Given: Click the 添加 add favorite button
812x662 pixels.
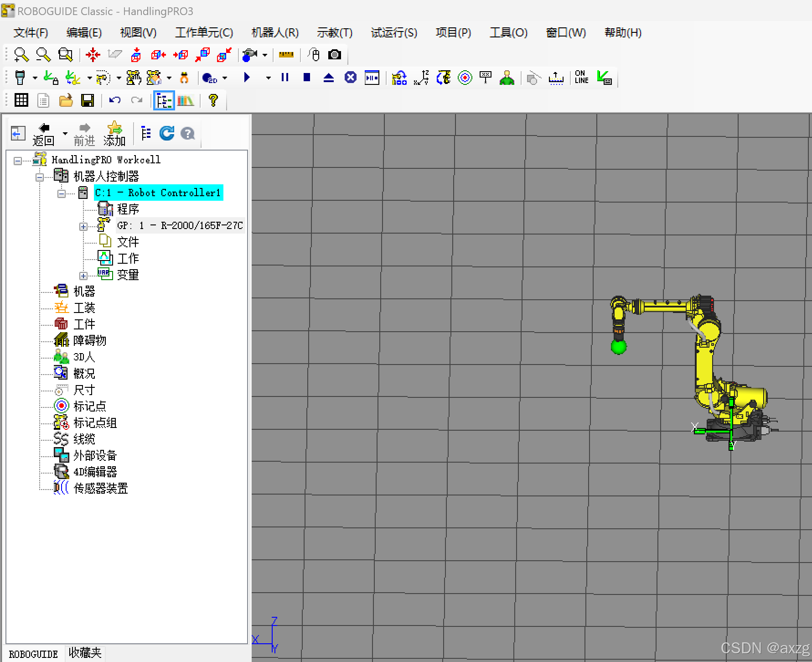Looking at the screenshot, I should coord(114,134).
